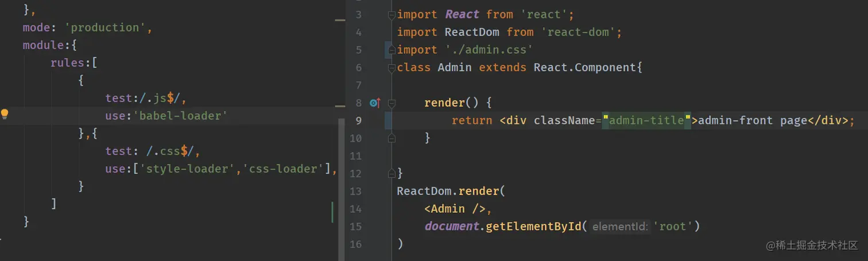Click the 'return' keyword
This screenshot has width=868, height=261.
point(472,120)
